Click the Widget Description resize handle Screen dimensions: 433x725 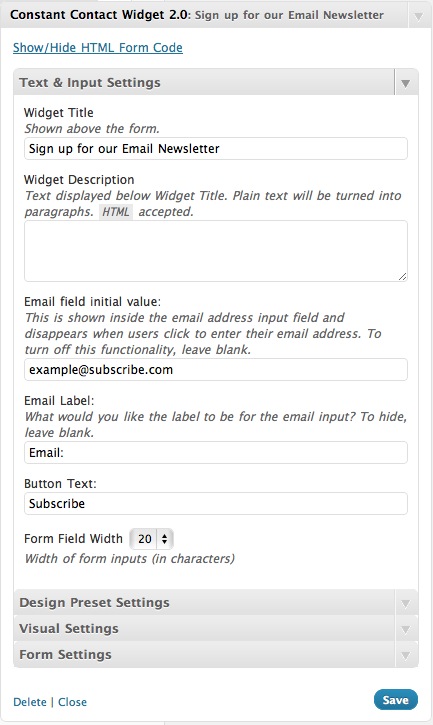pyautogui.click(x=402, y=276)
